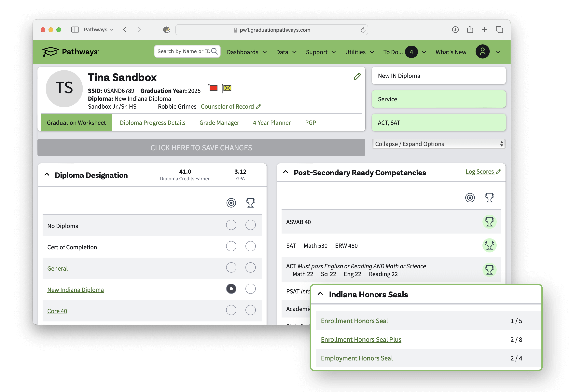Open the Support dropdown menu

click(x=321, y=52)
